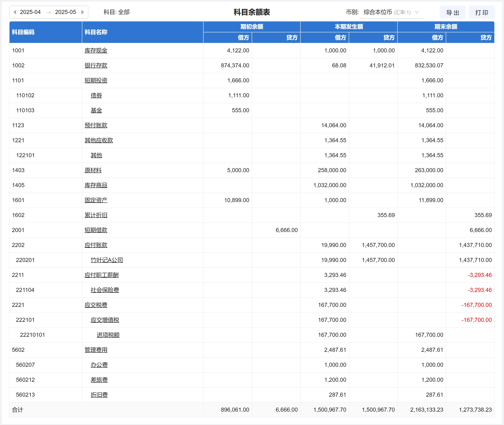The image size is (504, 425).
Task: Open the 原材料 account link
Action: 93,170
